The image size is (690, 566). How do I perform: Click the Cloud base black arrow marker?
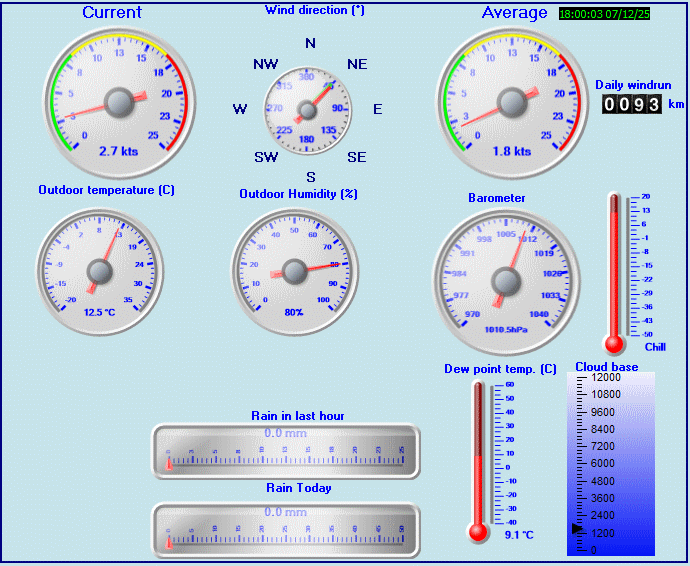(577, 529)
